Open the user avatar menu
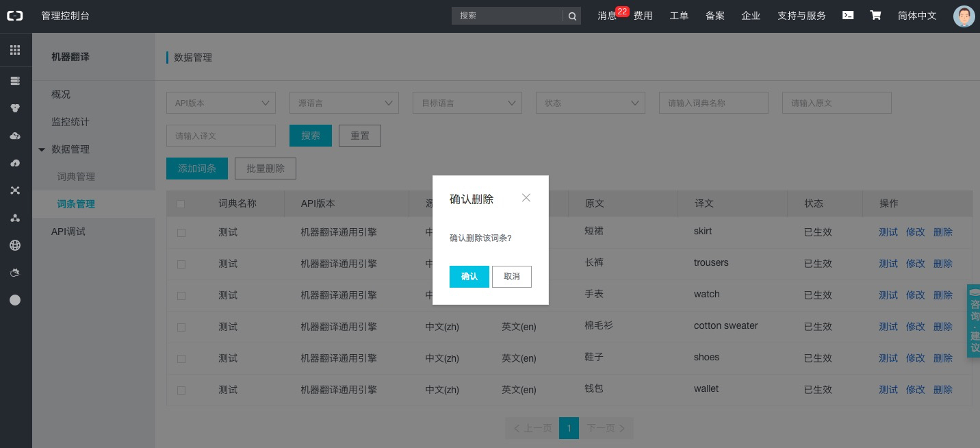 tap(964, 16)
